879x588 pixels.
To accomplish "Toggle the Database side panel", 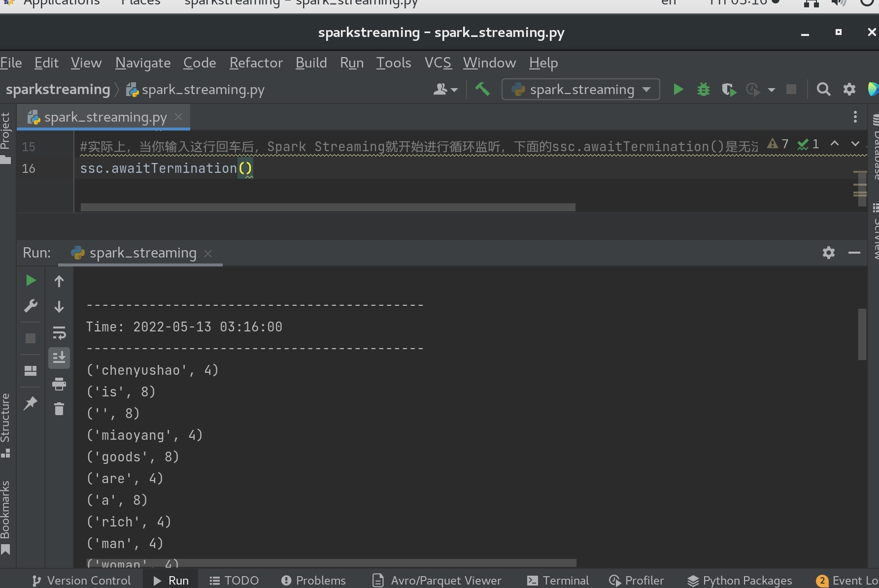I will 876,147.
